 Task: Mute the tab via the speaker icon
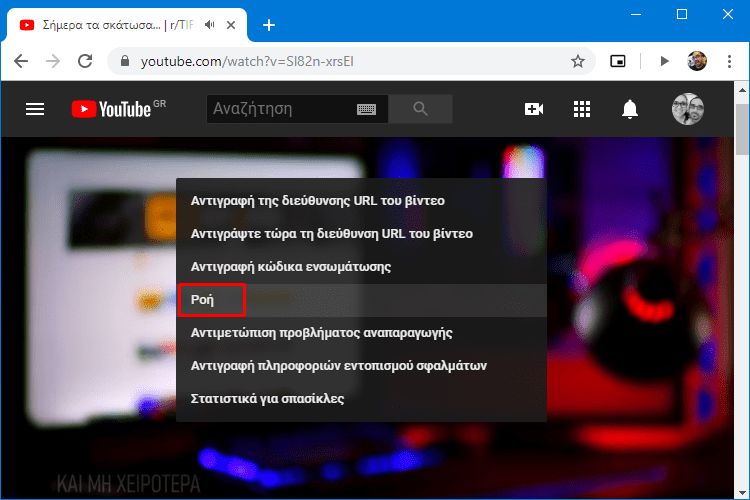[210, 24]
